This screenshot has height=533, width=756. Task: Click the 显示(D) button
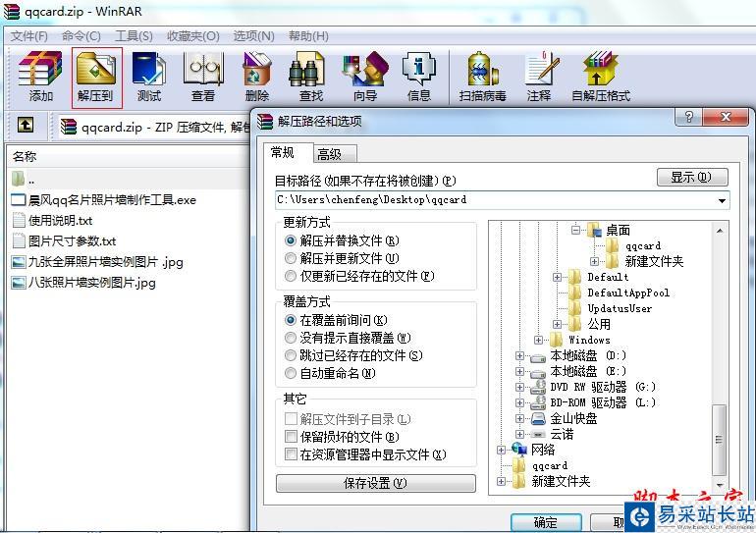pyautogui.click(x=692, y=178)
